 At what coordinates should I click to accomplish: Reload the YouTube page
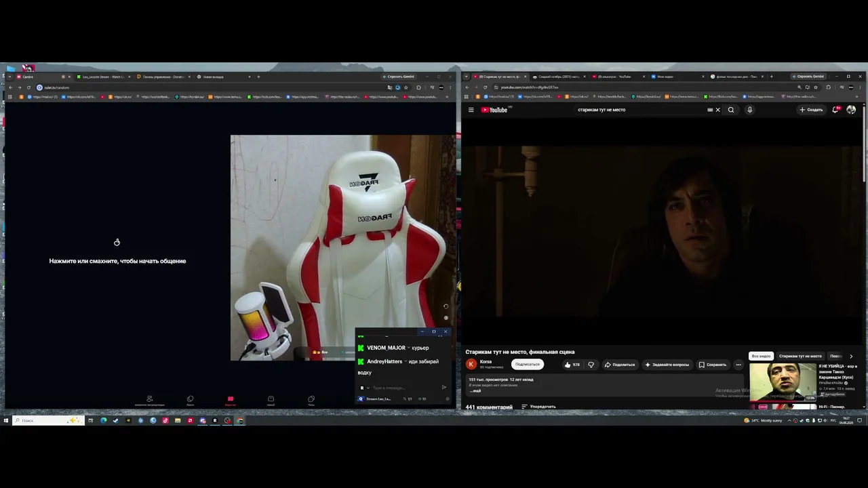tap(485, 87)
